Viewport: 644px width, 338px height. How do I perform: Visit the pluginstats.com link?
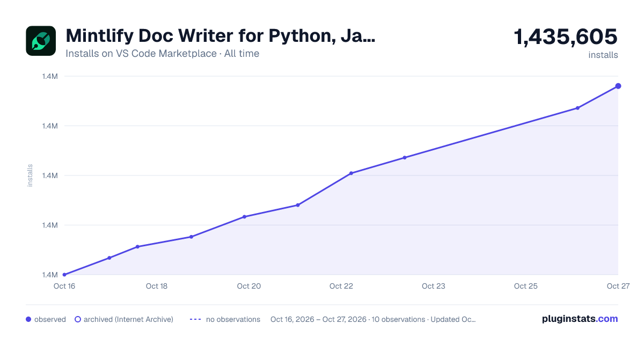[x=580, y=319]
